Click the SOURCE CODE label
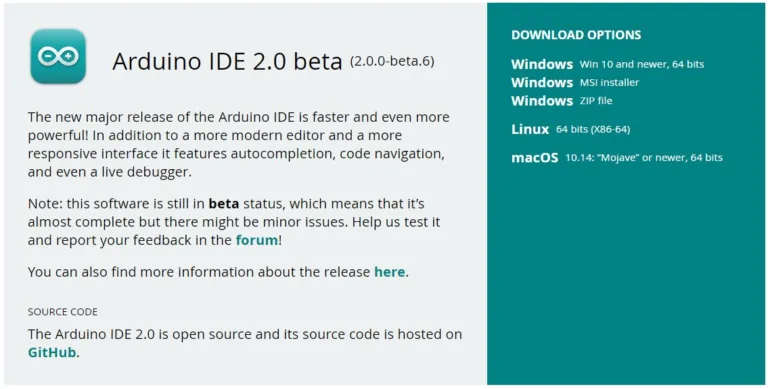Viewport: 768px width, 389px height. (63, 312)
